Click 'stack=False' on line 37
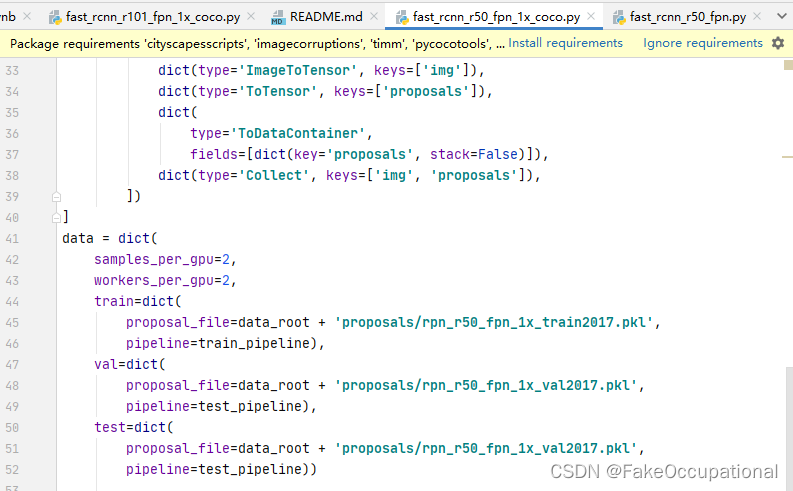This screenshot has width=793, height=491. pos(474,154)
